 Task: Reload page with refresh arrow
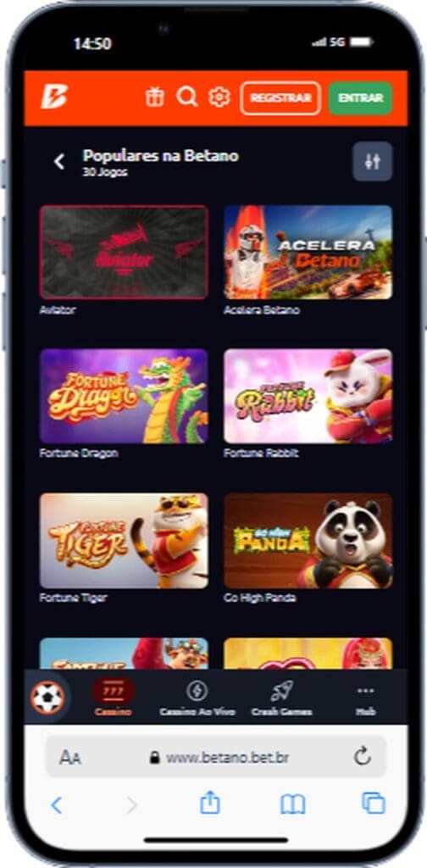tap(363, 757)
